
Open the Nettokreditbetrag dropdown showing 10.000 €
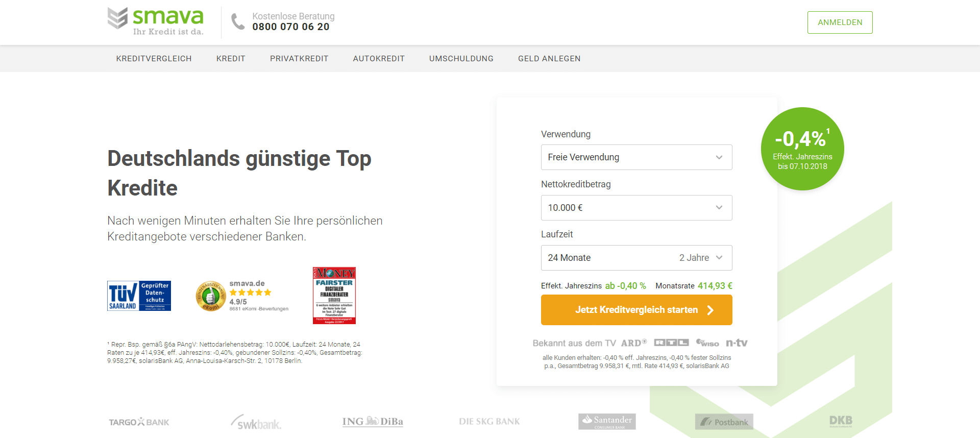pos(636,208)
